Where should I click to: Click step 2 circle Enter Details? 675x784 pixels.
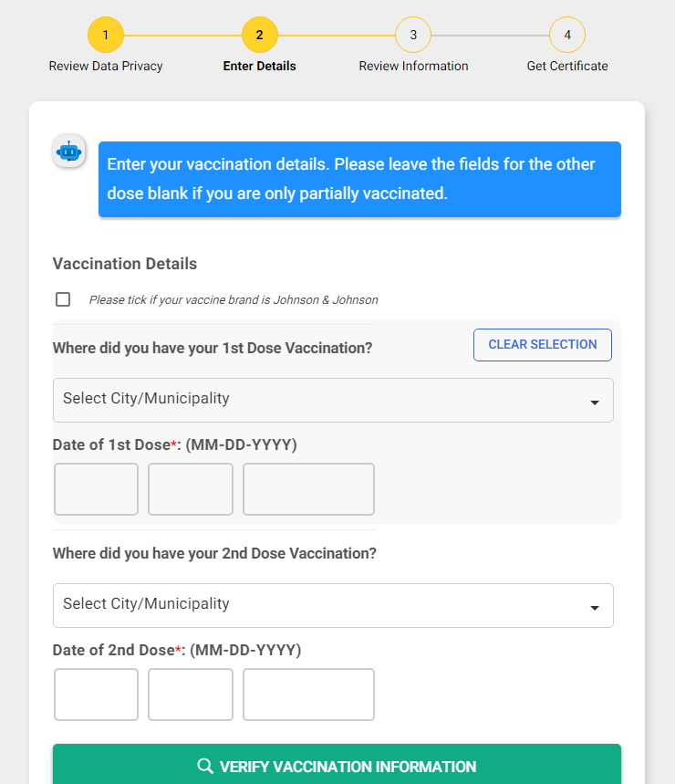tap(259, 35)
